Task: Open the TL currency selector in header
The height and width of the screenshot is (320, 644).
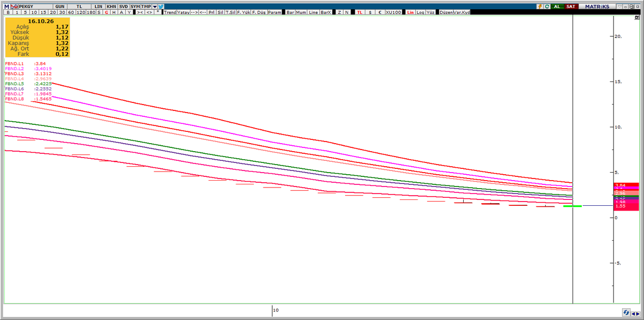Action: pyautogui.click(x=79, y=6)
